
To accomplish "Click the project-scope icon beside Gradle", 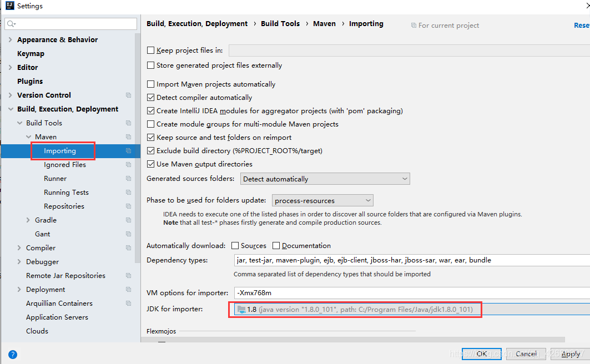I will 128,220.
